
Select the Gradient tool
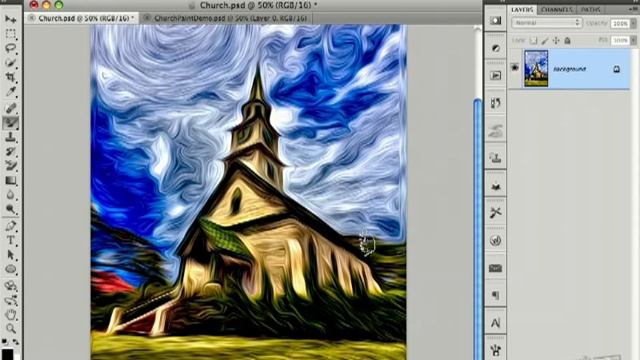11,180
